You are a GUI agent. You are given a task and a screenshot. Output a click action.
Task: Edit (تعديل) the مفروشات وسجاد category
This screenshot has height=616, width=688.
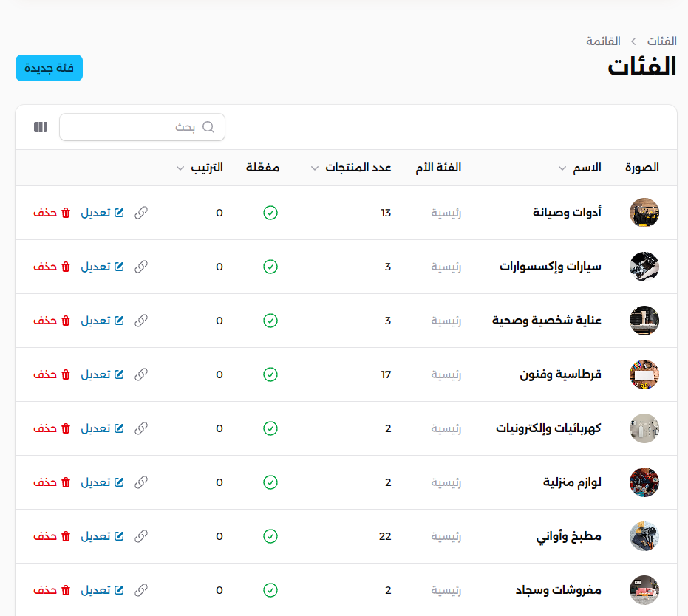[102, 590]
